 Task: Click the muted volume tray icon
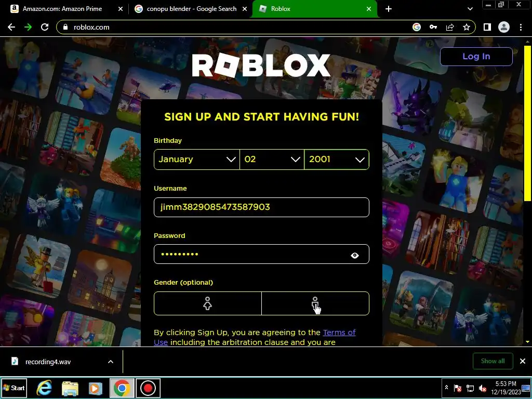pos(482,388)
